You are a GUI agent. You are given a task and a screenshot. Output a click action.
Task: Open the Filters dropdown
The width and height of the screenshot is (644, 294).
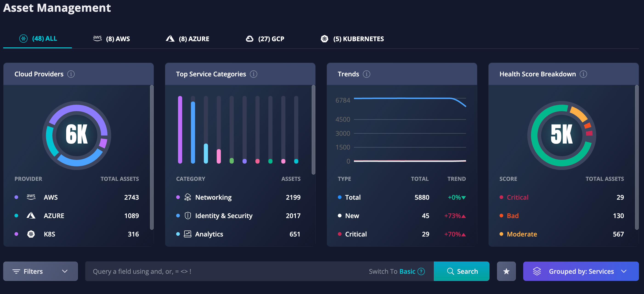click(x=40, y=271)
